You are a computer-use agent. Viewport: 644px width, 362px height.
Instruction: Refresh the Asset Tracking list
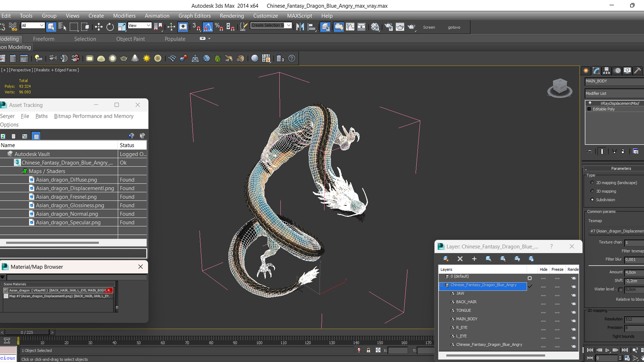3,136
